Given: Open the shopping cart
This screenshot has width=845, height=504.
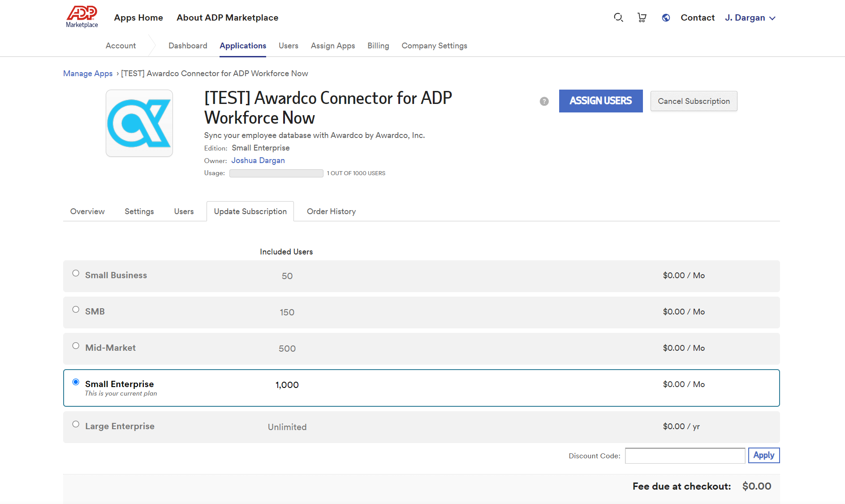Looking at the screenshot, I should (x=642, y=17).
